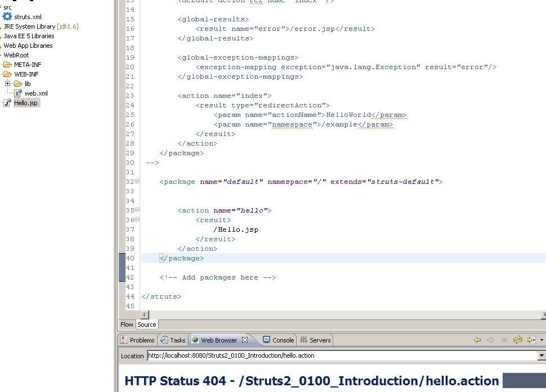Image resolution: width=546 pixels, height=392 pixels.
Task: Collapse the package element fold on line 32
Action: click(137, 181)
